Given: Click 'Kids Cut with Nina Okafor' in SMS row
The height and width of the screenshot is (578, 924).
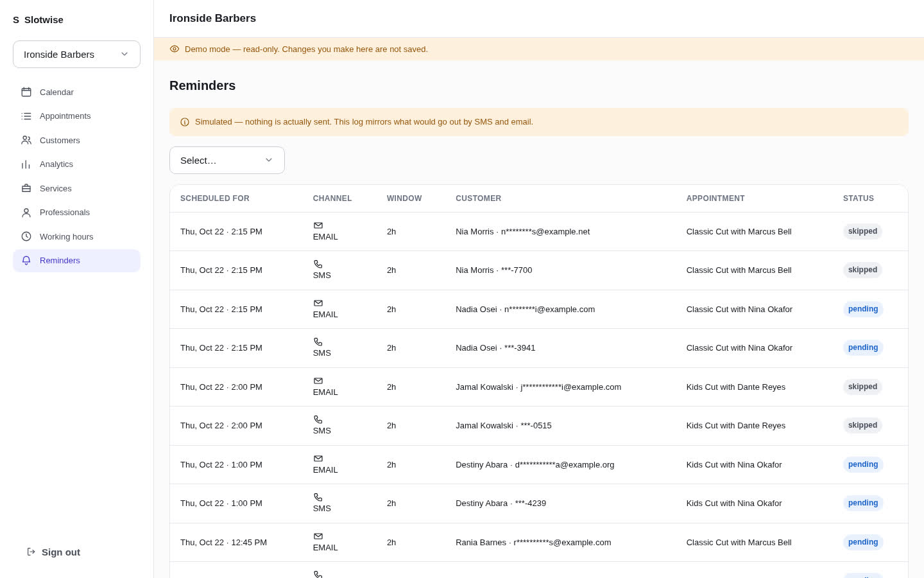Looking at the screenshot, I should tap(734, 504).
